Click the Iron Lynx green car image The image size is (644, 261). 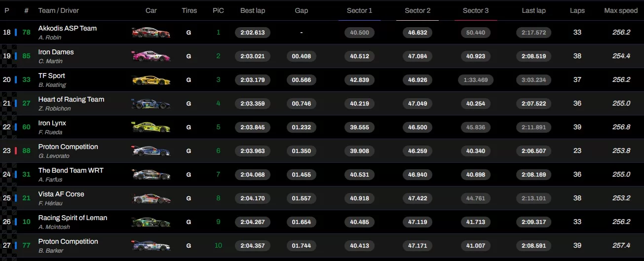tap(151, 127)
